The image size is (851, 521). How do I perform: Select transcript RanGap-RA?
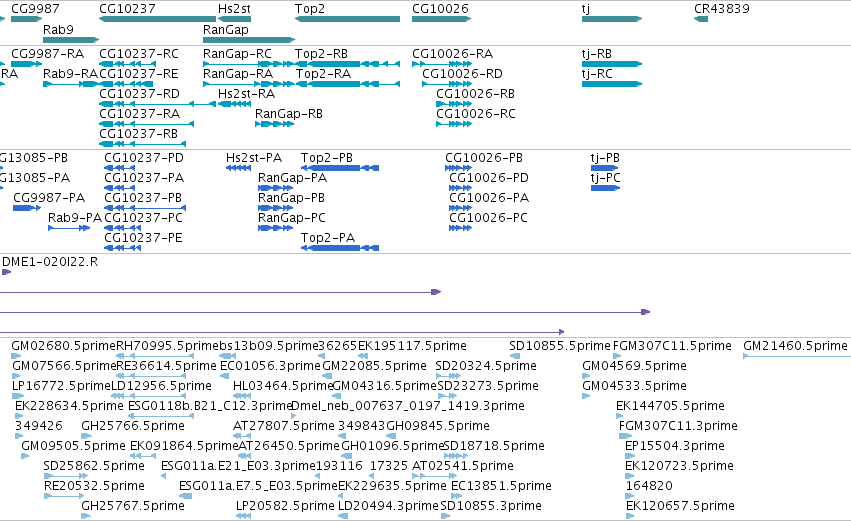pos(249,84)
